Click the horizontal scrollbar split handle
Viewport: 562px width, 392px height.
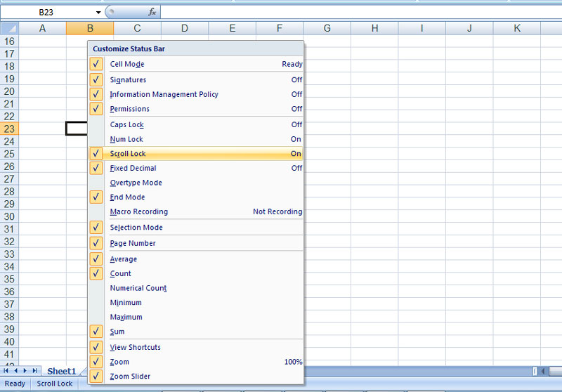coord(535,371)
